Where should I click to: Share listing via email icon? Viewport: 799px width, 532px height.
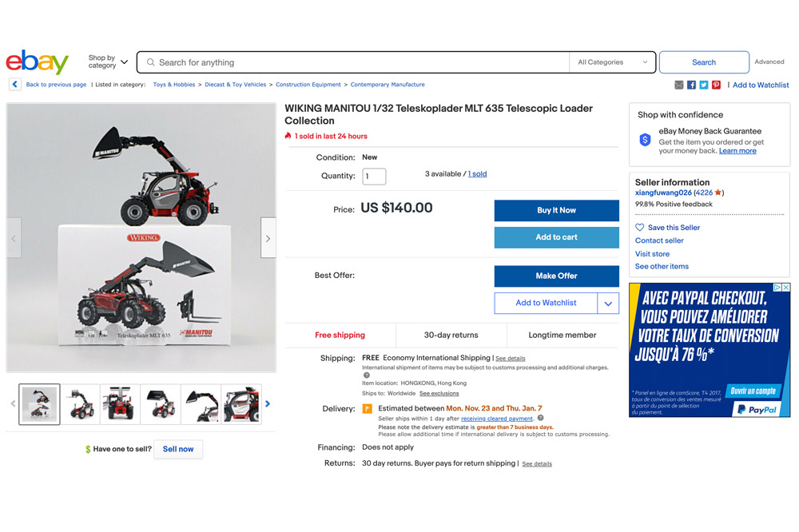point(678,85)
